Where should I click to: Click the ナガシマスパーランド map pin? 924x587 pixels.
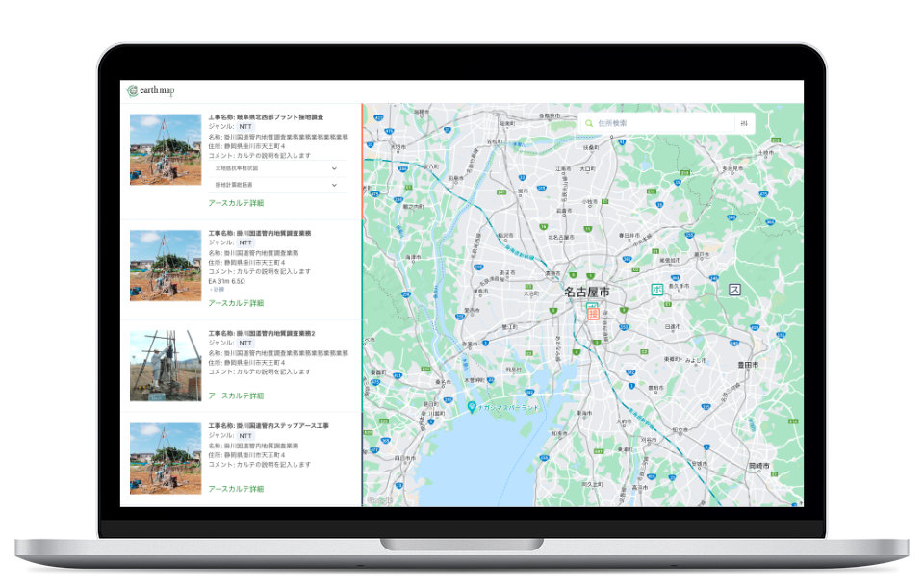pos(471,406)
